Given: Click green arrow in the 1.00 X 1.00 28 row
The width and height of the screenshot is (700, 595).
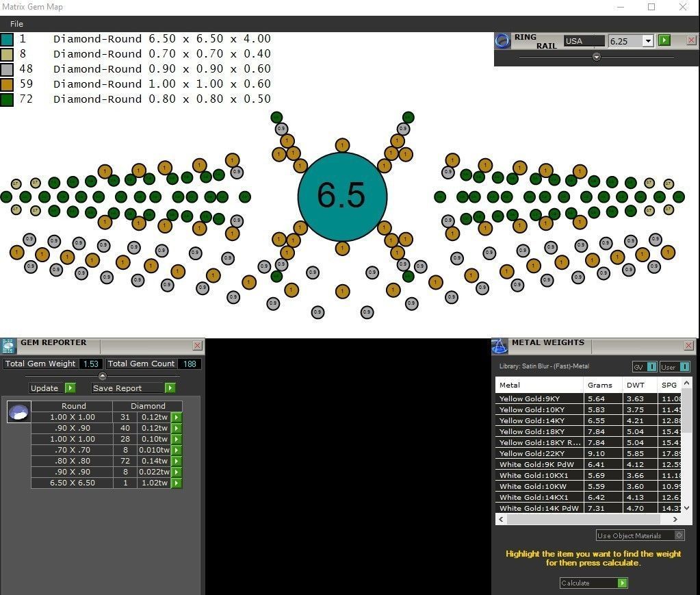Looking at the screenshot, I should coord(177,439).
